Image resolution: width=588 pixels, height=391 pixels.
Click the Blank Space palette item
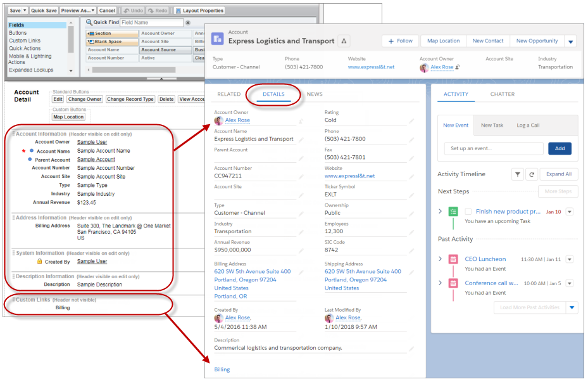click(x=112, y=42)
